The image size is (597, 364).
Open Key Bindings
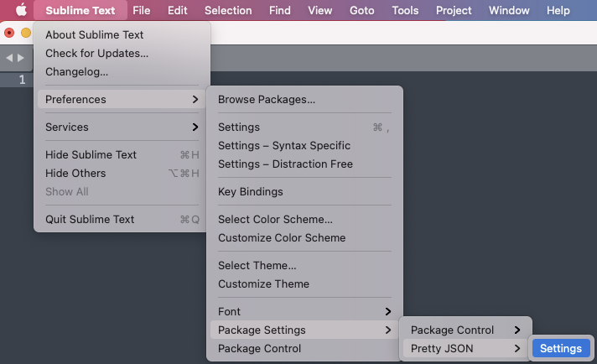click(304, 191)
